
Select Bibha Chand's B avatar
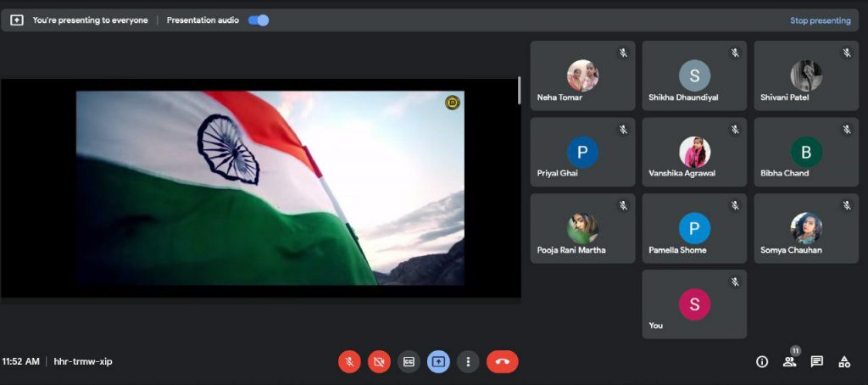click(x=806, y=152)
